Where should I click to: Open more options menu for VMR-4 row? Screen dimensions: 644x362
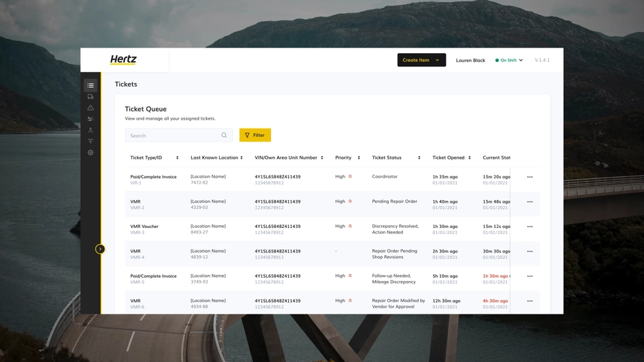pos(530,252)
